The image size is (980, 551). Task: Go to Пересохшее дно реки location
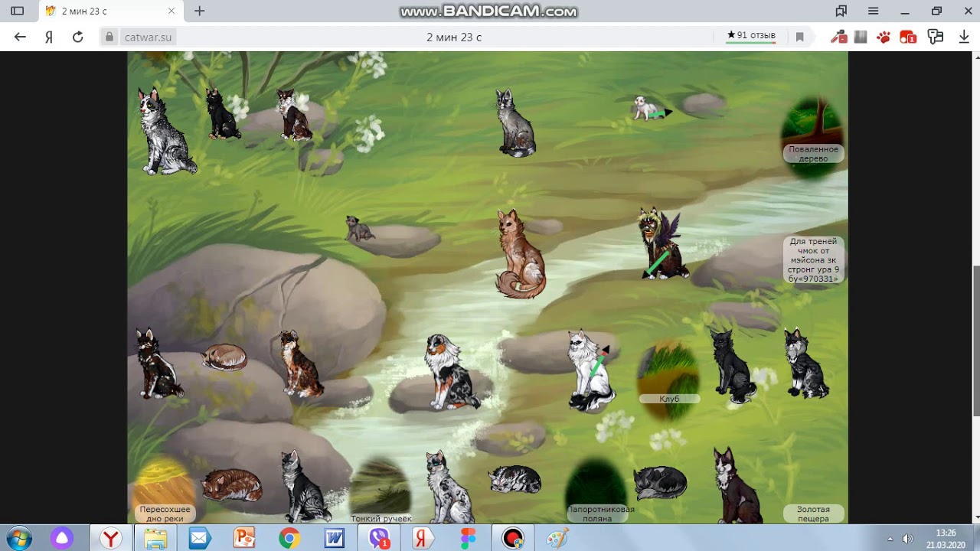point(162,491)
